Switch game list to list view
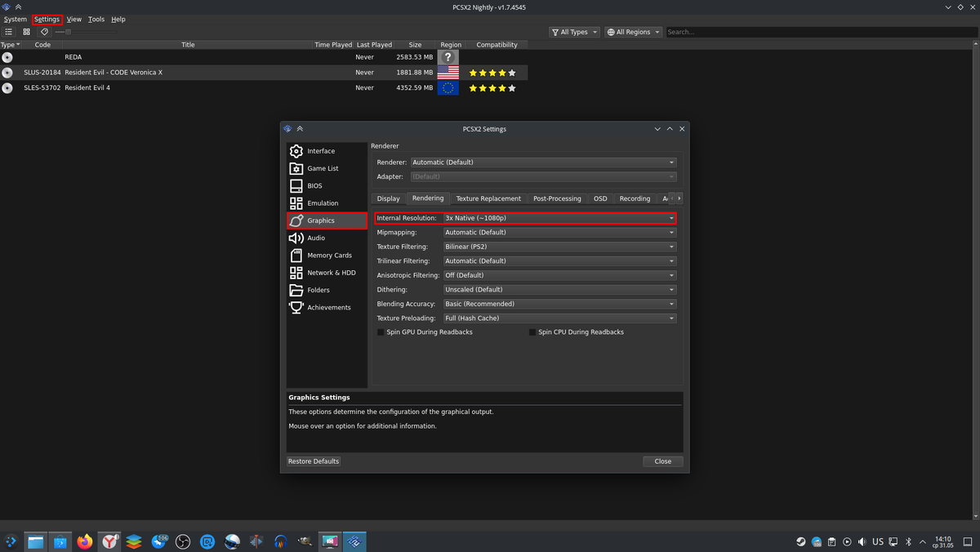Image resolution: width=980 pixels, height=552 pixels. pos(9,32)
